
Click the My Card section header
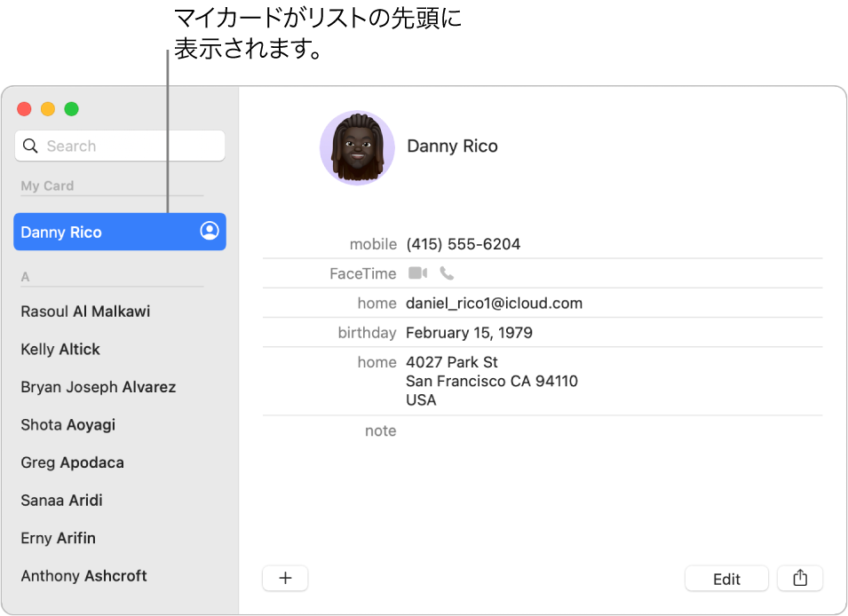47,186
